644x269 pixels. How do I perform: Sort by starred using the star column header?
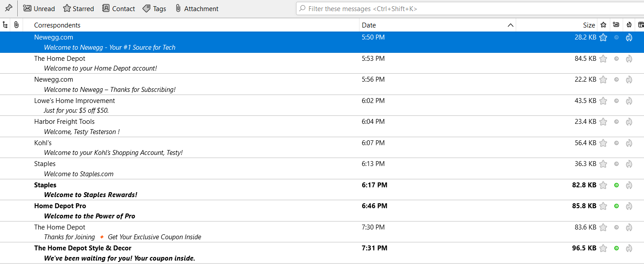(603, 25)
